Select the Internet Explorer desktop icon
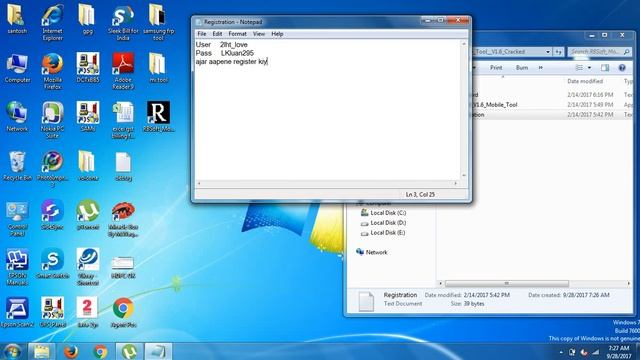Viewport: 640px width, 360px height. pos(53,22)
